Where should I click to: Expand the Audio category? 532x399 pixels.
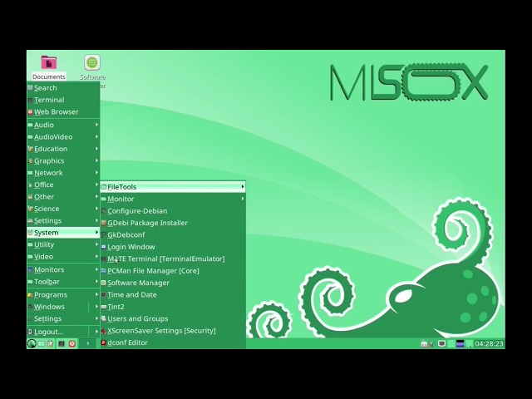[63, 125]
